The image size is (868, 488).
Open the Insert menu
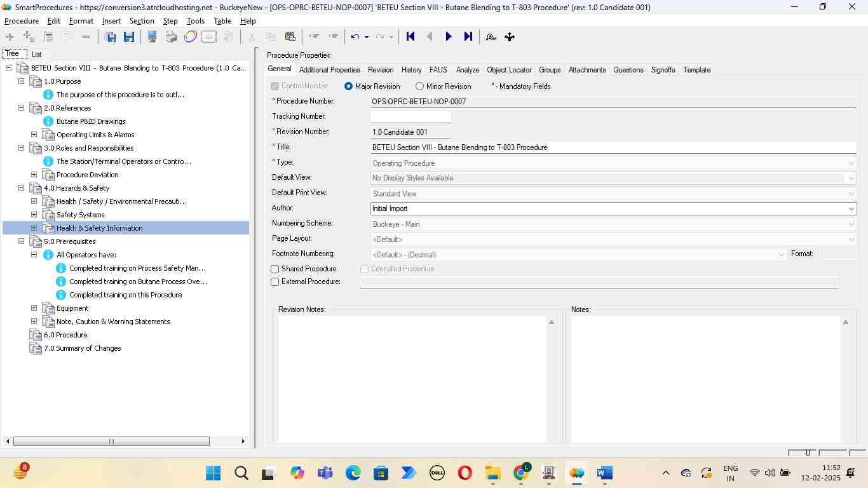pyautogui.click(x=111, y=21)
